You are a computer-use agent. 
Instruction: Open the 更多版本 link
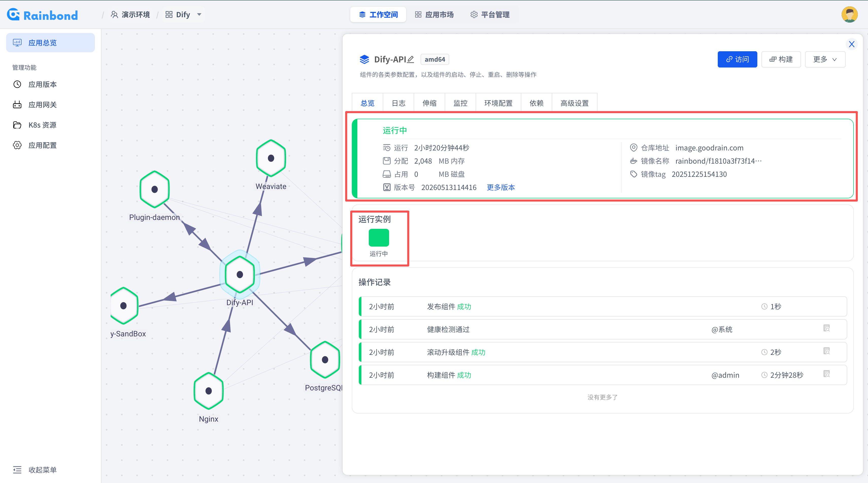(501, 187)
